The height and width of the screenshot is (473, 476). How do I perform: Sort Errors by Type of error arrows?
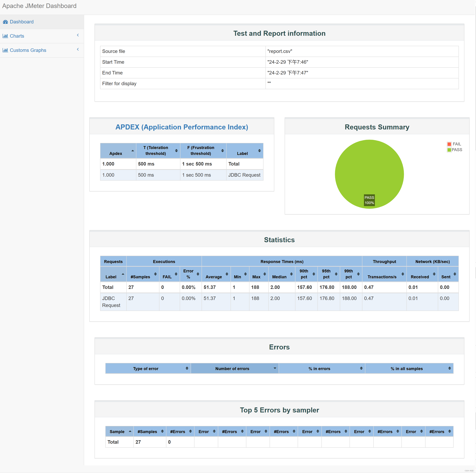[187, 368]
